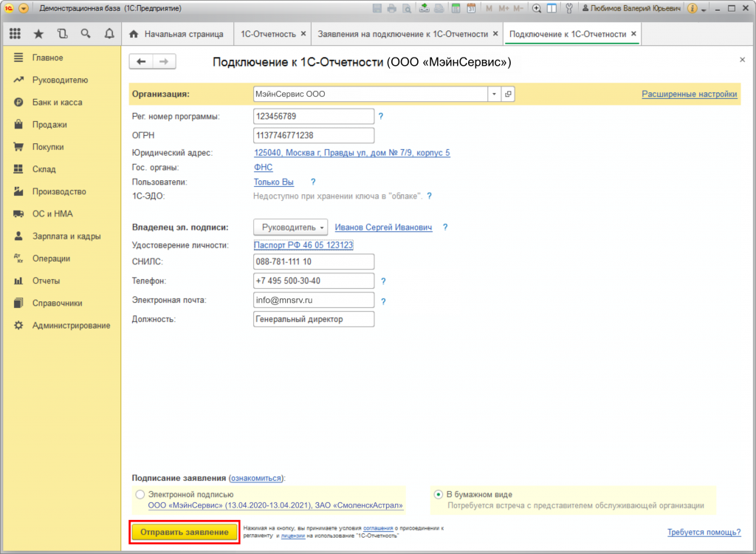This screenshot has height=554, width=756.
Task: Open the 'Руководитель' owner dropdown
Action: point(290,228)
